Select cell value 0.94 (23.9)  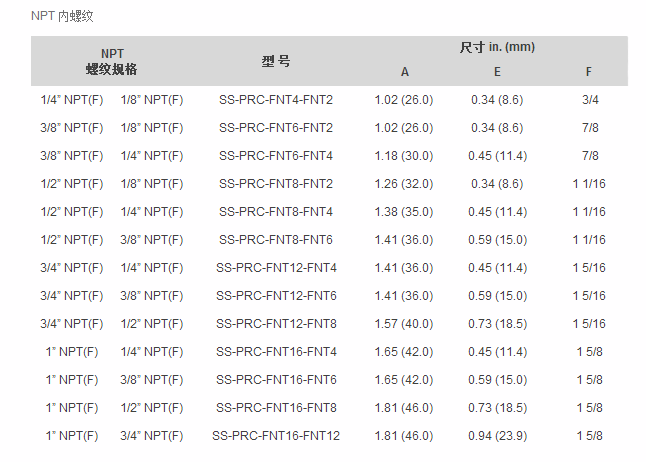coord(497,436)
